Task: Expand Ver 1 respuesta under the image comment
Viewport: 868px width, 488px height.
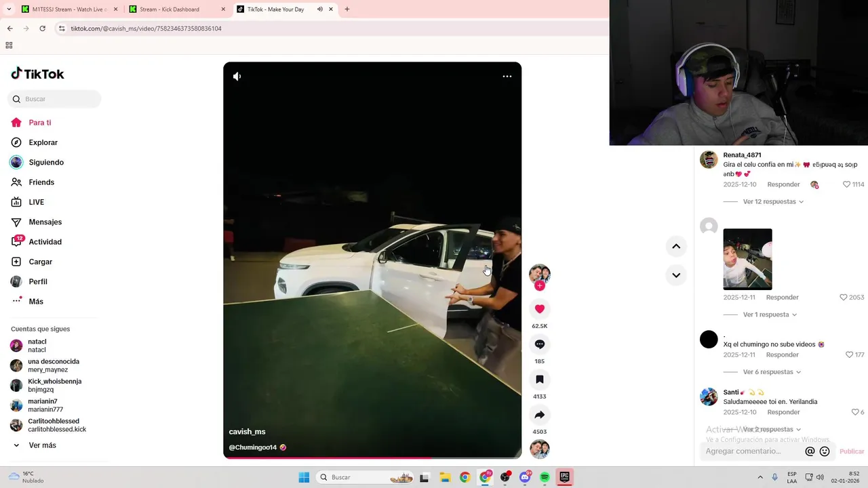Action: (x=770, y=314)
